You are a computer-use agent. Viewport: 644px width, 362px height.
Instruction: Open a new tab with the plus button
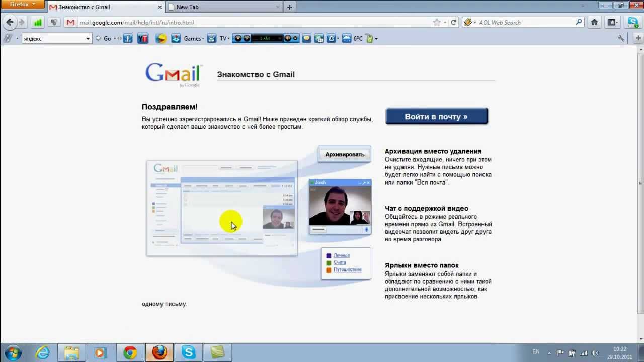pyautogui.click(x=289, y=7)
